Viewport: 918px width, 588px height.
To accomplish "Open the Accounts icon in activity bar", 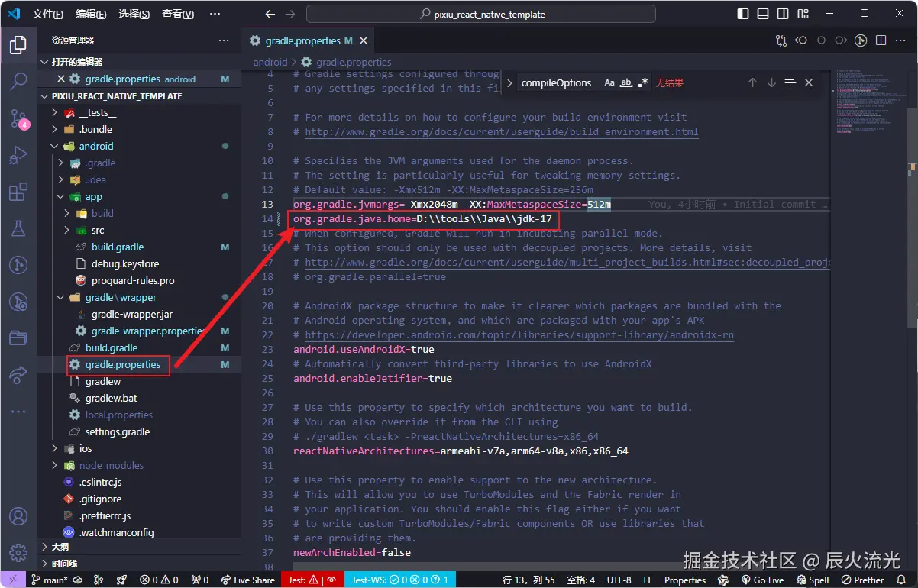I will pos(18,517).
